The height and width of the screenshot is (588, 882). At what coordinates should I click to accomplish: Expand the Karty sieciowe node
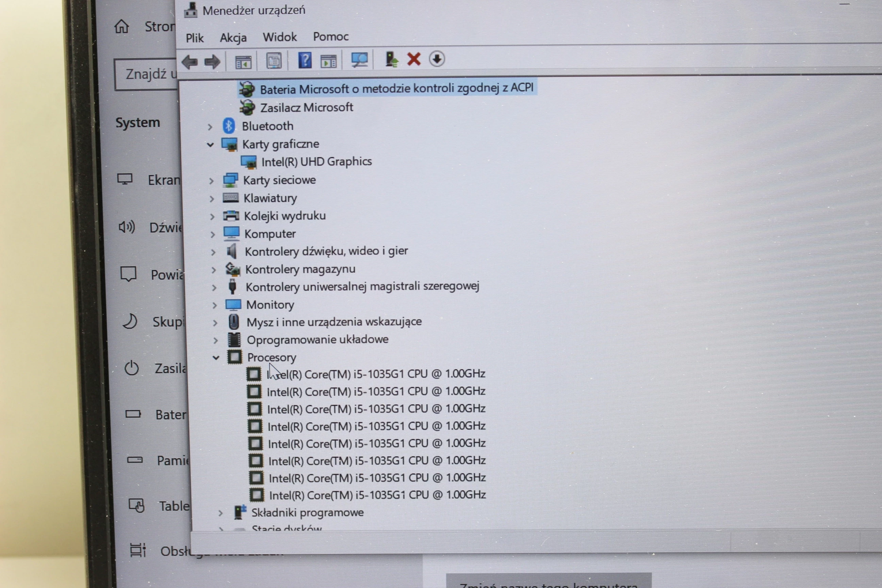(212, 181)
